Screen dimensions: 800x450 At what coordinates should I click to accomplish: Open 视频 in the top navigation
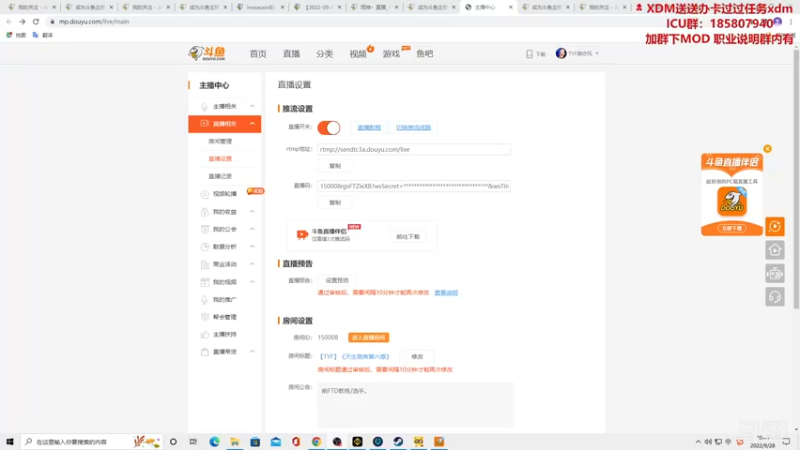click(x=358, y=54)
